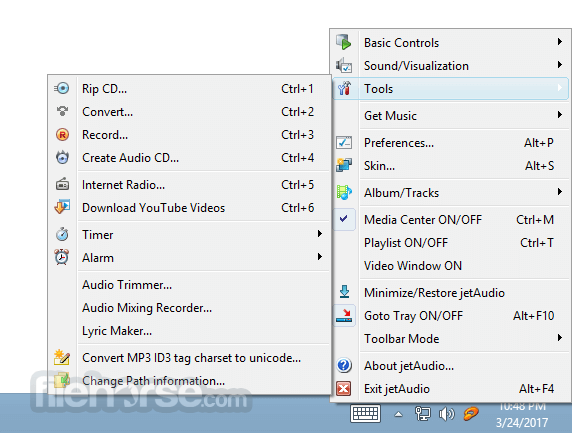The width and height of the screenshot is (581, 443).
Task: Expand the Toolbar Mode submenu arrow
Action: click(560, 337)
